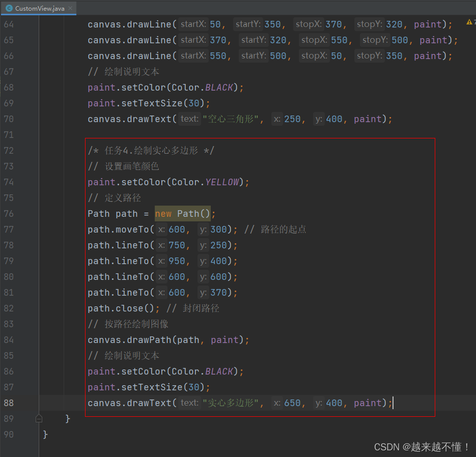Image resolution: width=476 pixels, height=457 pixels.
Task: Collapse the method fold marker at line 89
Action: [x=39, y=419]
